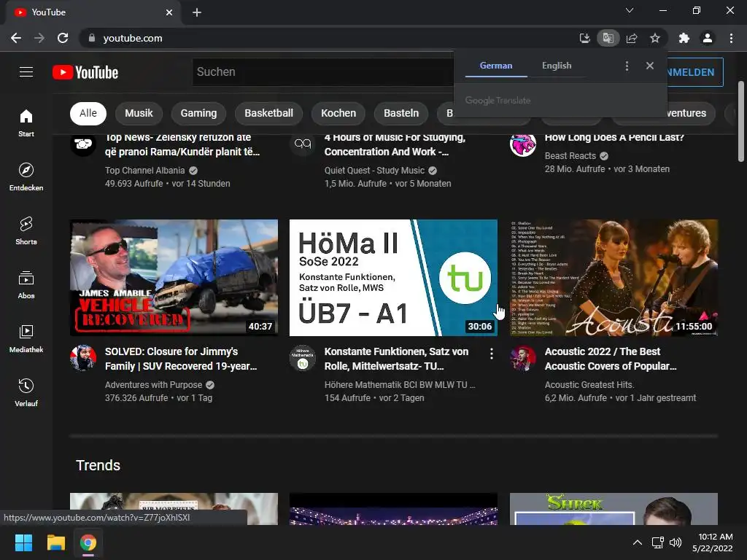The height and width of the screenshot is (560, 747).
Task: Open How Long Does A Pencil Last? title
Action: pyautogui.click(x=614, y=138)
